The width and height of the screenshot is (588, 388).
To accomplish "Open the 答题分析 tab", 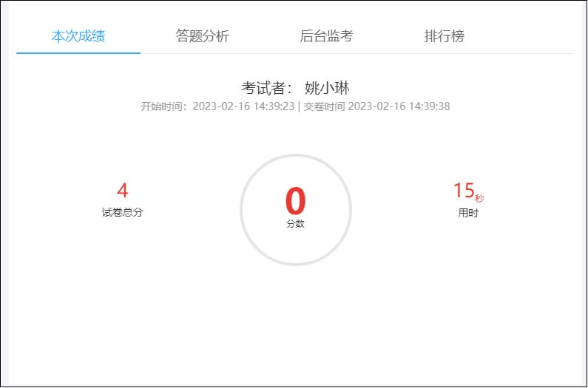I will pos(202,36).
